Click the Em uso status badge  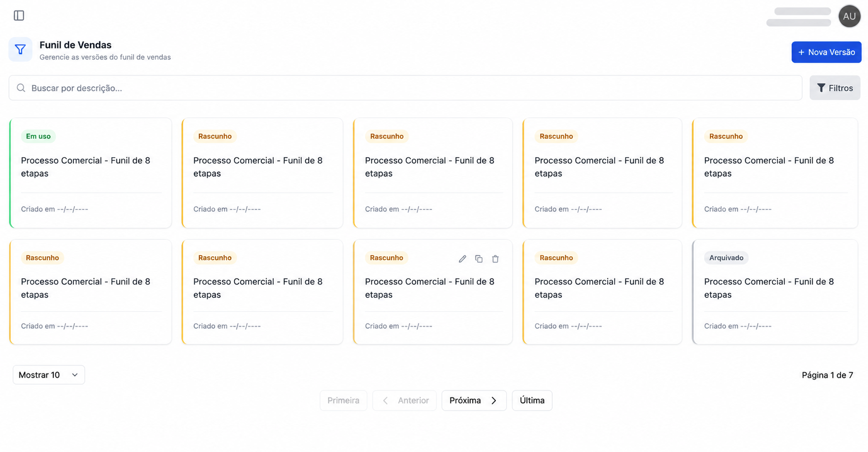coord(38,136)
